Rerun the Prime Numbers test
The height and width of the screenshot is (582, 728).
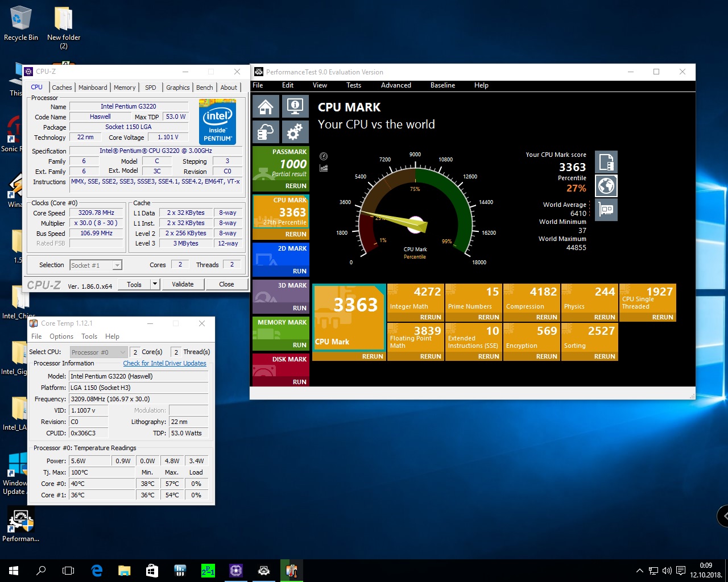(489, 317)
